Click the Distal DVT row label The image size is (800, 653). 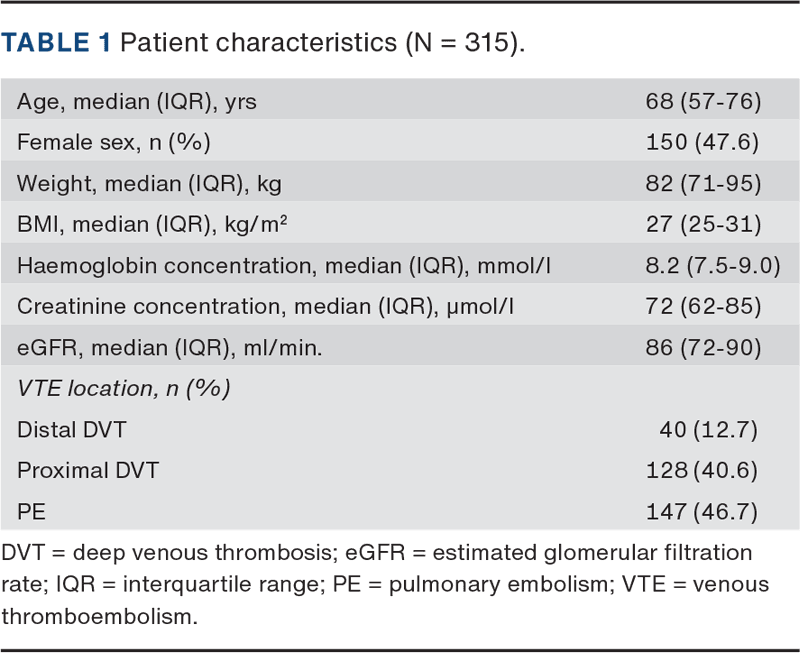[x=71, y=430]
